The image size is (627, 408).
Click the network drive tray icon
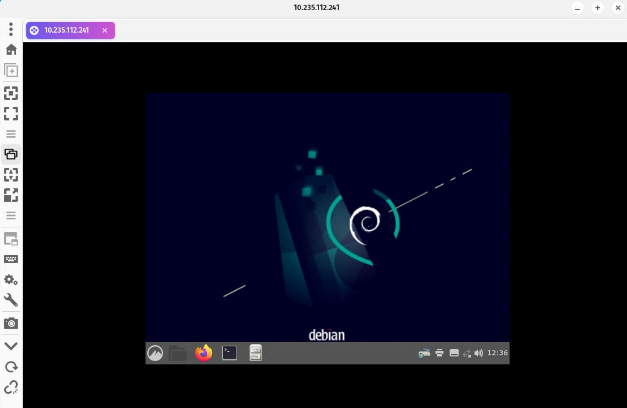(424, 353)
